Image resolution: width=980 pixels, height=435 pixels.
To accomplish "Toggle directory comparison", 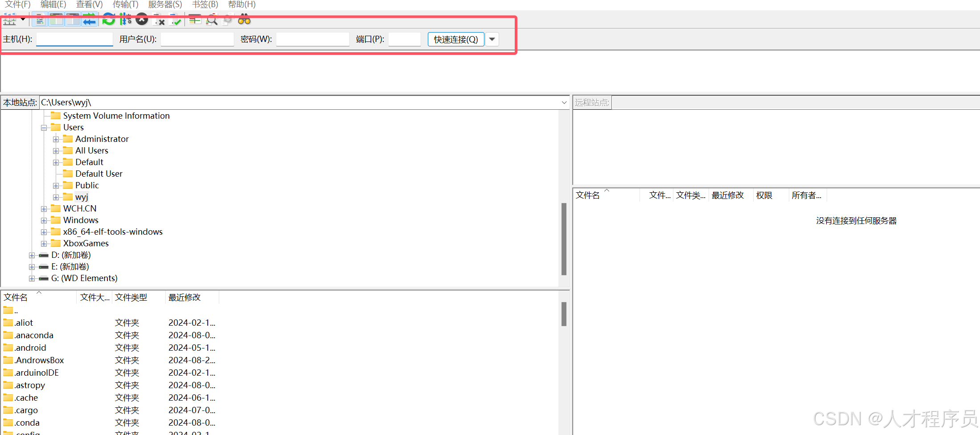I will point(211,20).
